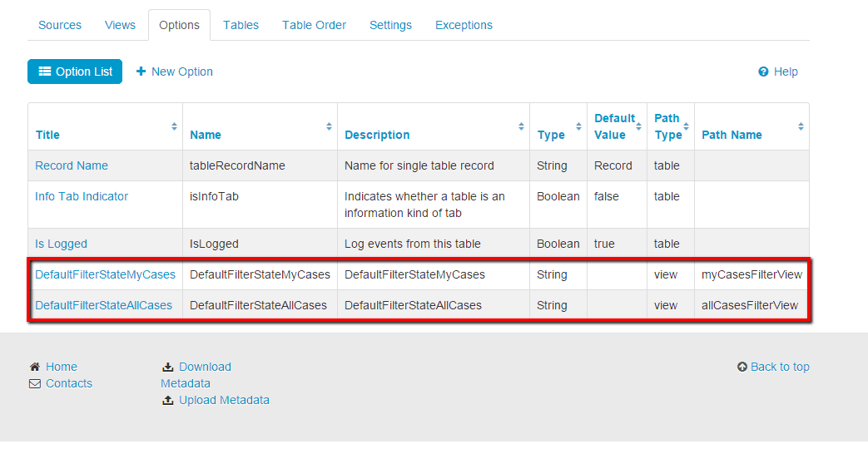This screenshot has width=868, height=459.
Task: Sort table by Title column arrows
Action: 174,126
